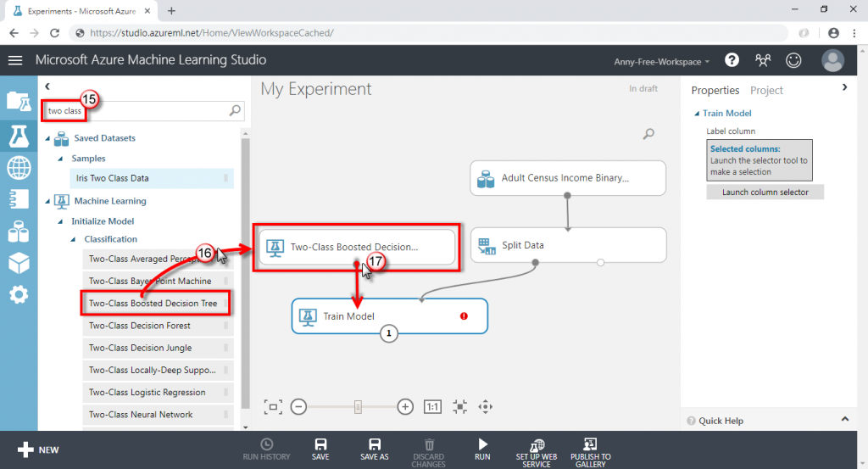The height and width of the screenshot is (469, 868).
Task: Collapse the Classification node
Action: (73, 240)
